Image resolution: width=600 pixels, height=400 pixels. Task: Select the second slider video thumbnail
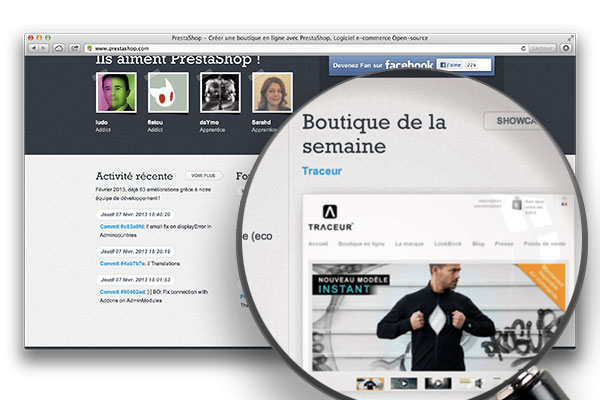click(x=404, y=383)
